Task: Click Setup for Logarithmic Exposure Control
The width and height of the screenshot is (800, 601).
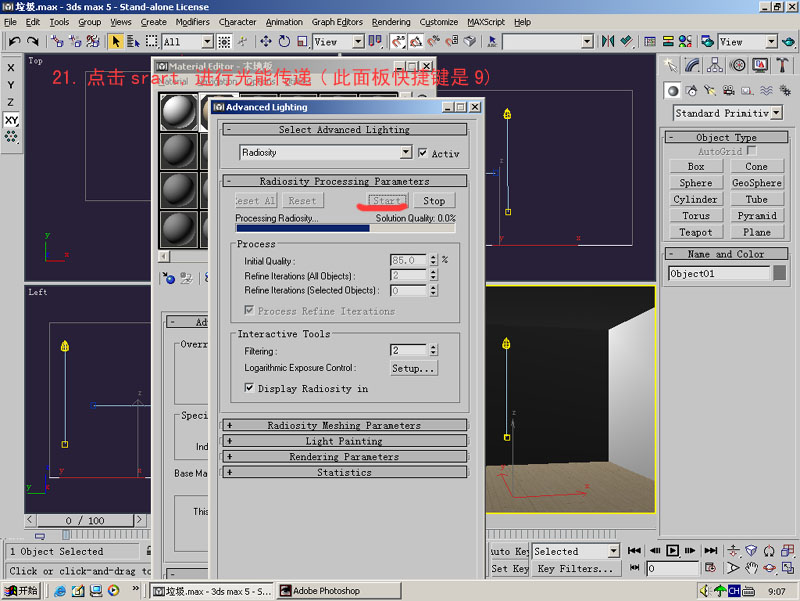Action: pyautogui.click(x=413, y=368)
